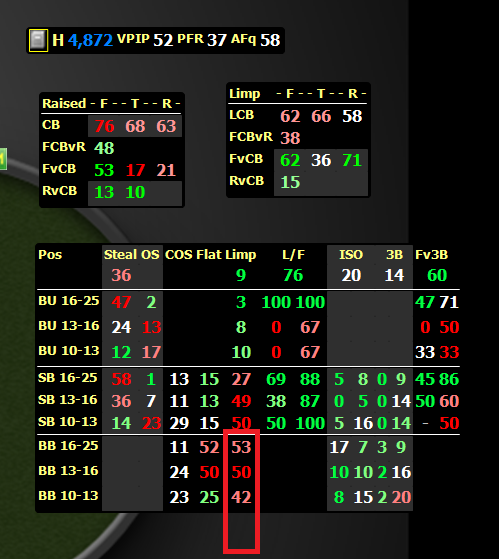Image resolution: width=499 pixels, height=559 pixels.
Task: Click the AFq 58 value
Action: (x=270, y=40)
